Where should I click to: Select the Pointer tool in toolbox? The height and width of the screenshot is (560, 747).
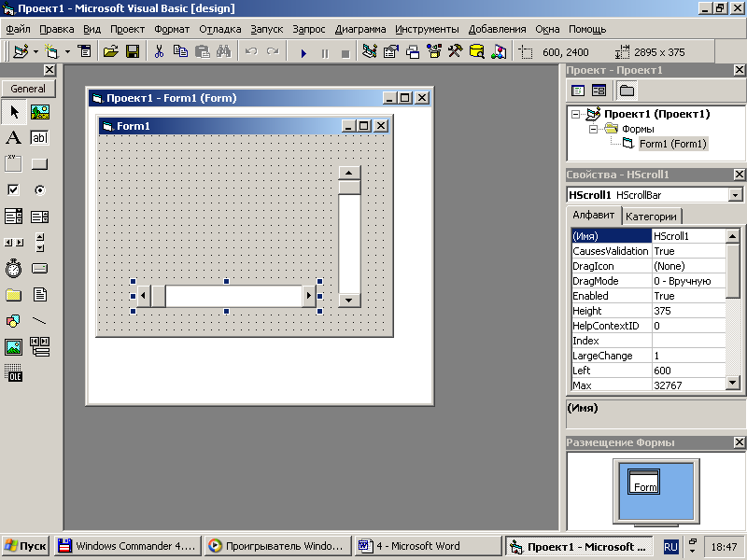click(x=14, y=112)
